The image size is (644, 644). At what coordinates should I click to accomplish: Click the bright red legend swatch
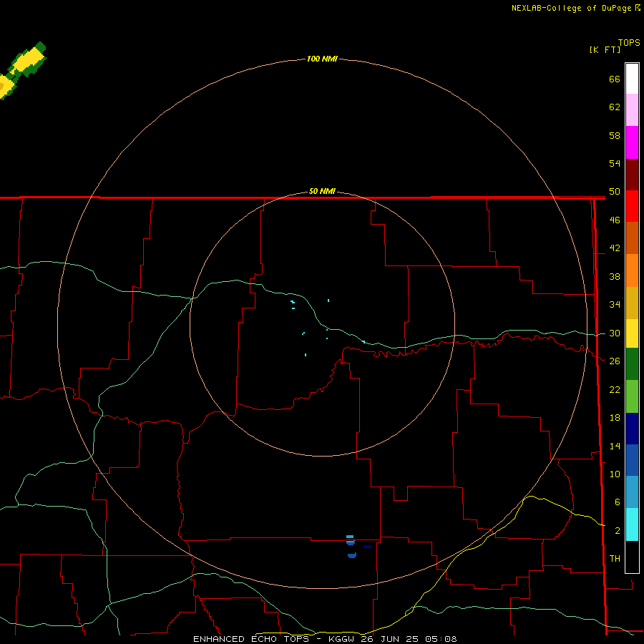632,206
